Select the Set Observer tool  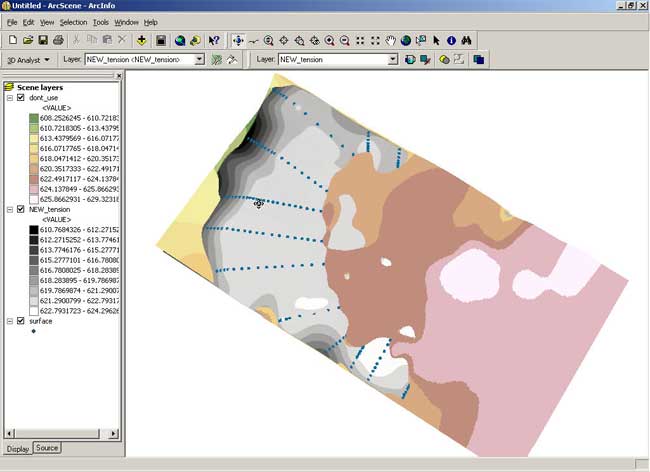point(315,40)
